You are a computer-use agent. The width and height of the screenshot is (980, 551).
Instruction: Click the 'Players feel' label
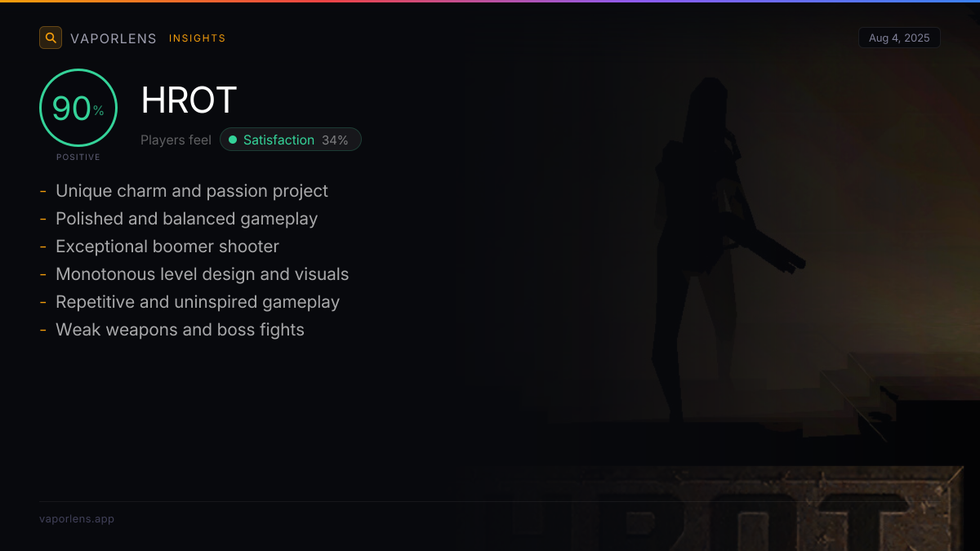point(176,140)
